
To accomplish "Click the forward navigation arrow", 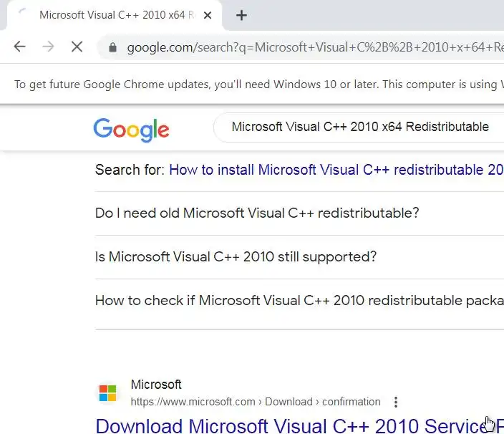I will tap(48, 47).
